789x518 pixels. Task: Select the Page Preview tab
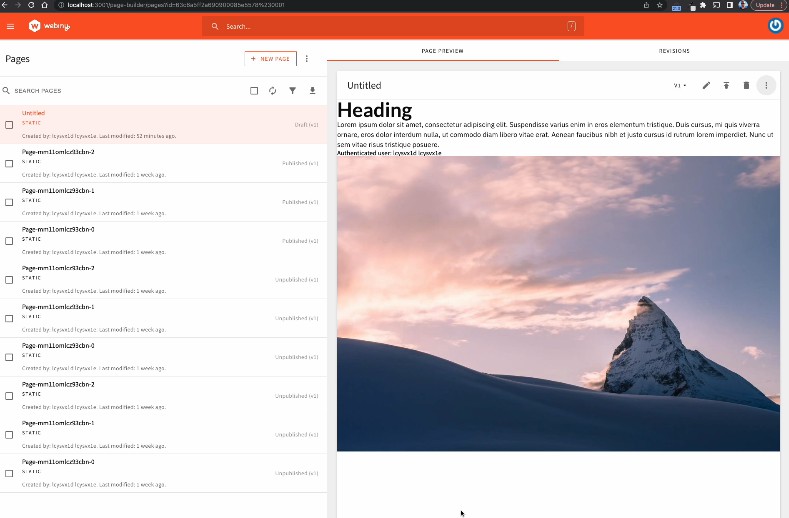(442, 51)
